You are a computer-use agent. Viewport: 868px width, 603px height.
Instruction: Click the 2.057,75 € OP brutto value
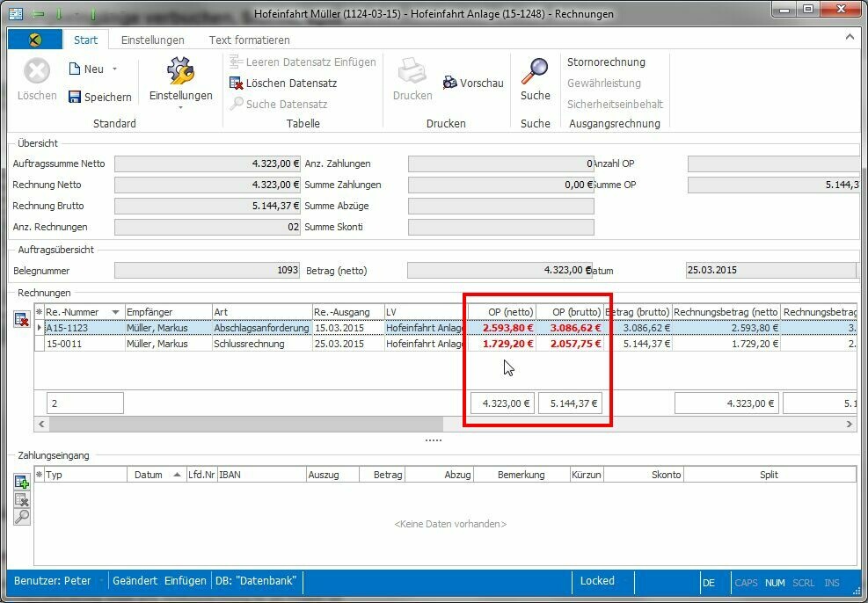(576, 344)
